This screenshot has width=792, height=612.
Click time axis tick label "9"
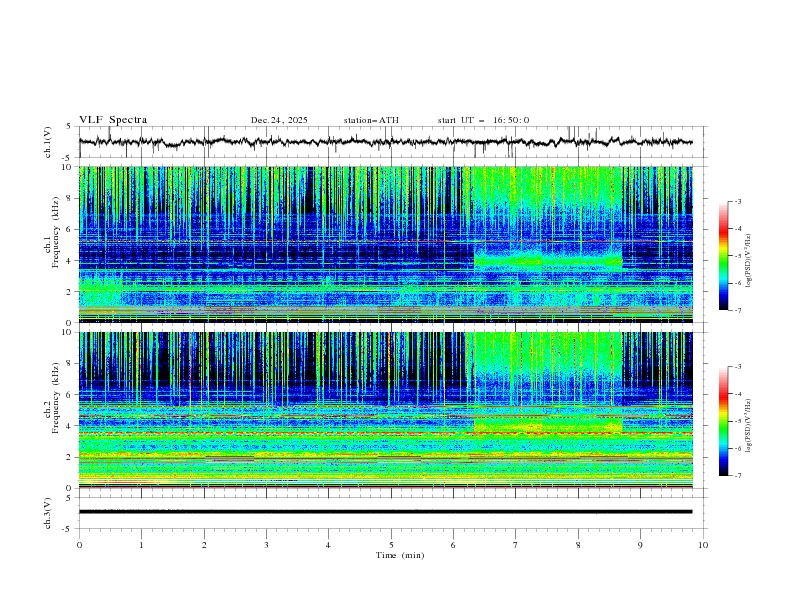(x=640, y=545)
